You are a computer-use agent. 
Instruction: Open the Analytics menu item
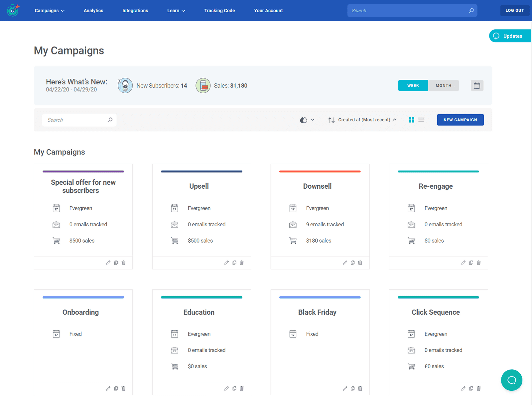(x=93, y=11)
